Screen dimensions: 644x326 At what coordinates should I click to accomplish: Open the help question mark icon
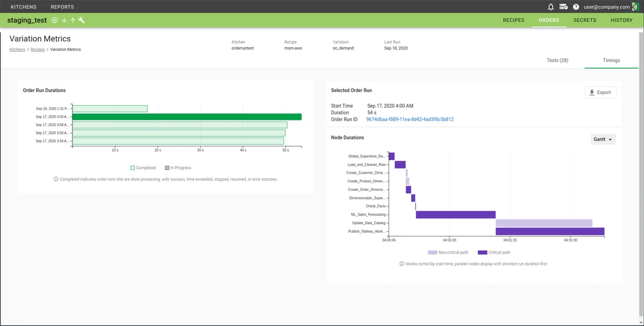(576, 7)
